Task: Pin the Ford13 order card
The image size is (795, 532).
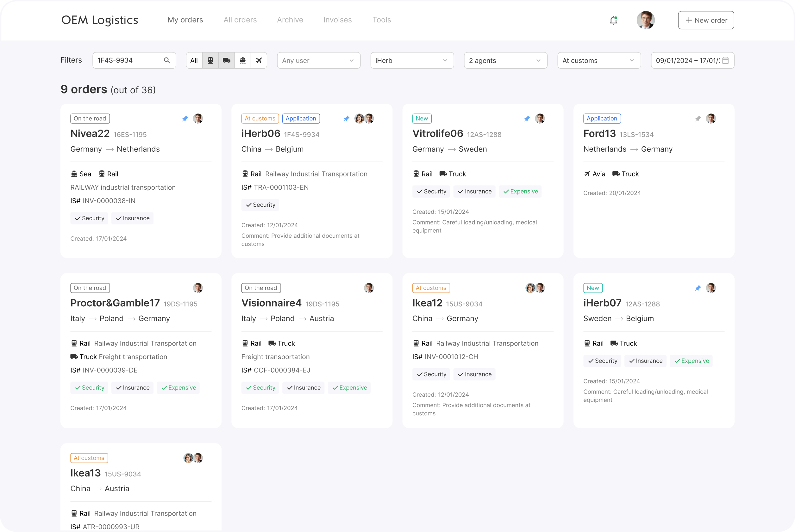Action: point(698,119)
